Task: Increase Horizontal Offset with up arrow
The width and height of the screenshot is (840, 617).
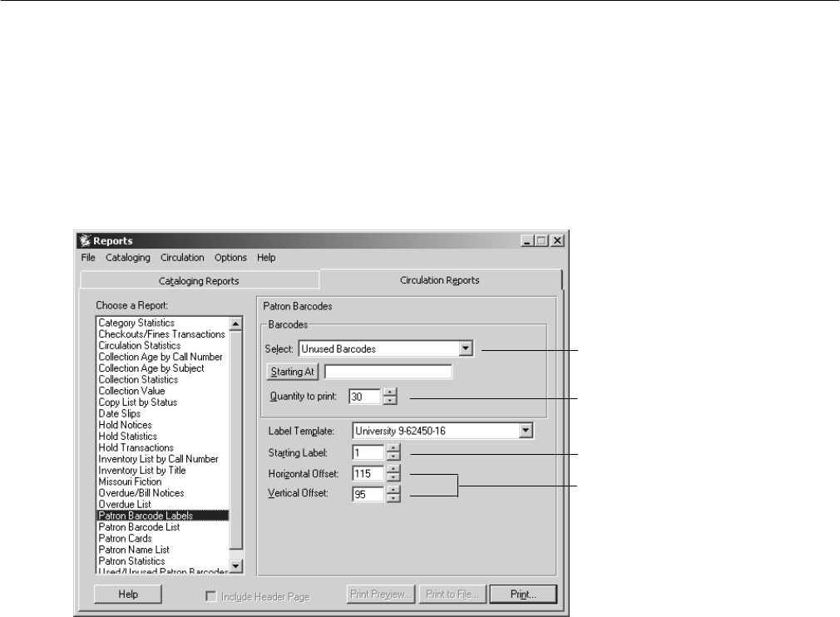Action: point(393,469)
